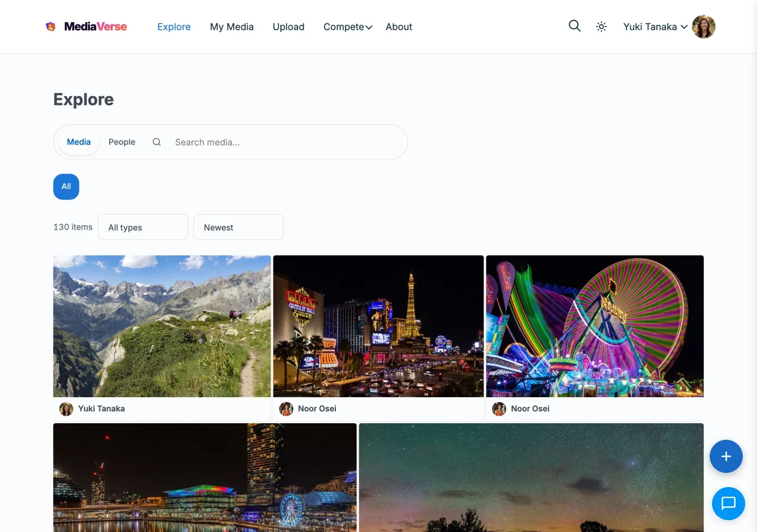Expand the Yuki Tanaka account menu
This screenshot has height=532, width=757.
(x=655, y=27)
